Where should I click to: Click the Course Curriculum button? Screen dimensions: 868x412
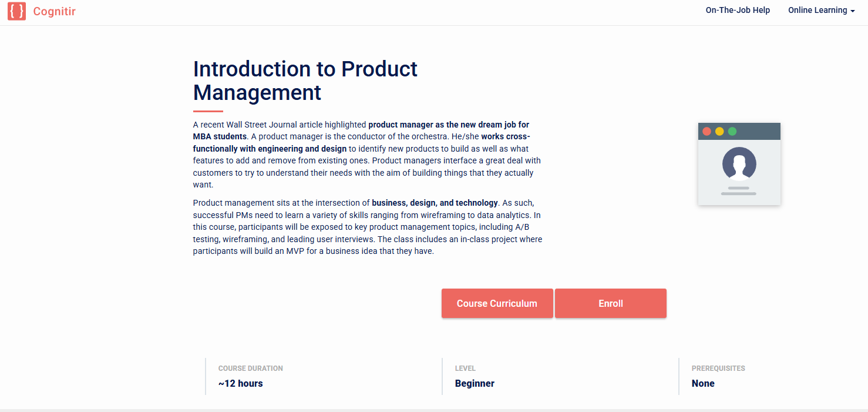[497, 303]
